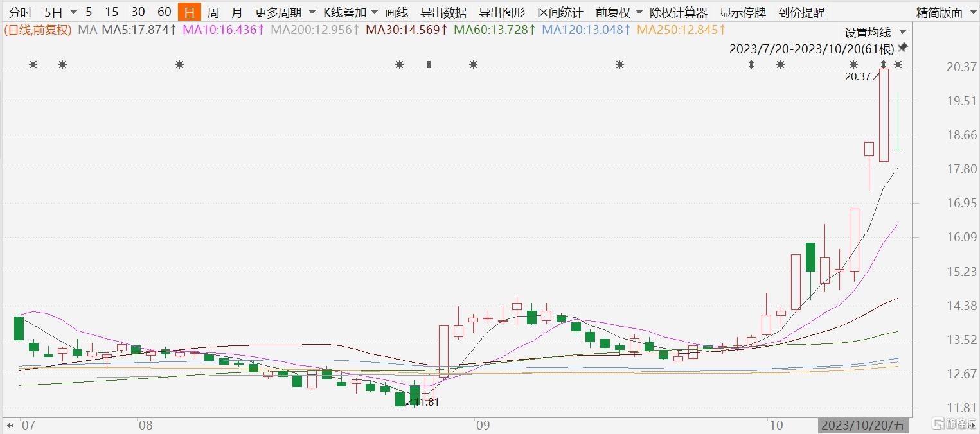Click the 08 month marker on time axis
The image size is (980, 434).
(x=146, y=425)
